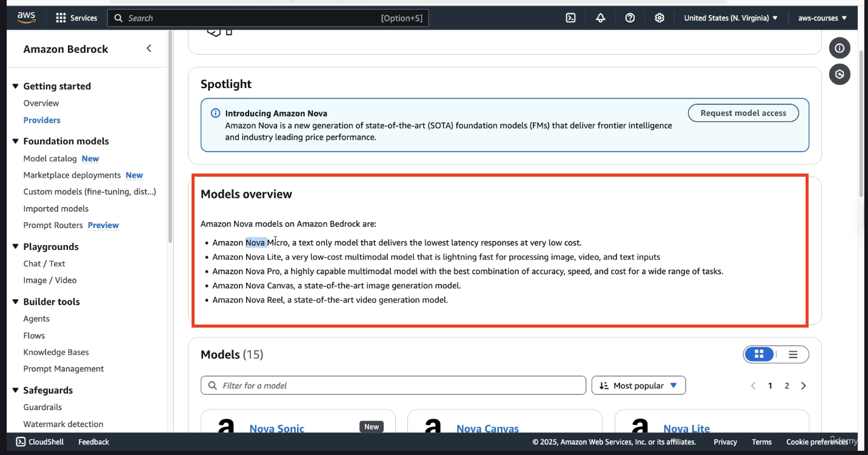Open Guardrails in sidebar

tap(42, 407)
